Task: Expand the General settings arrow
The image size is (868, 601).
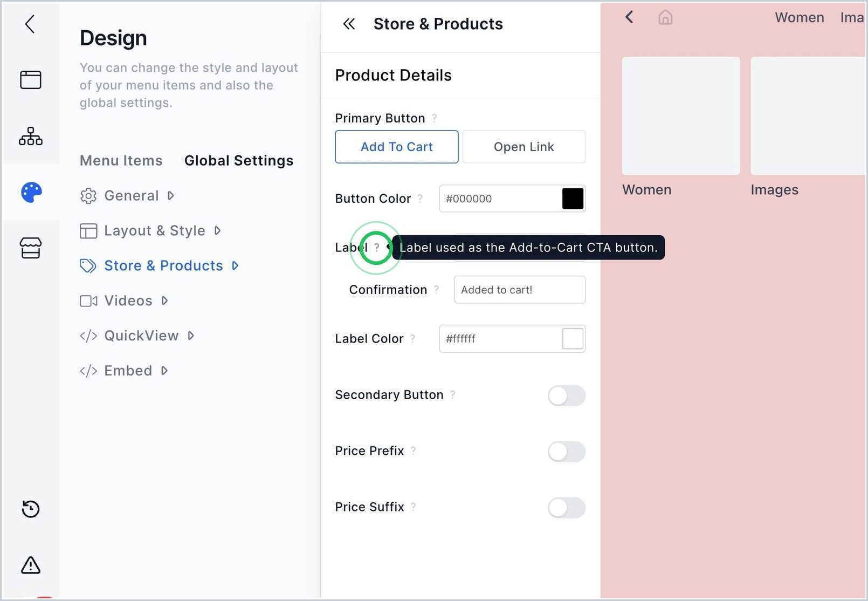Action: coord(170,196)
